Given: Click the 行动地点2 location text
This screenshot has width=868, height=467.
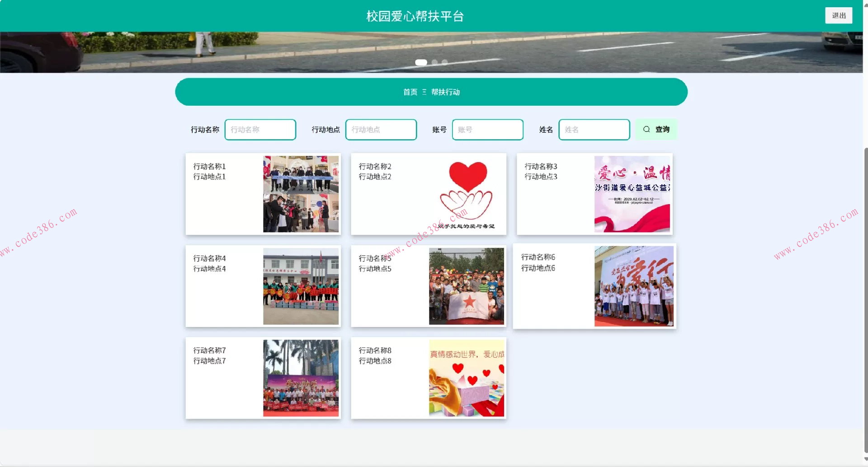Looking at the screenshot, I should 375,177.
